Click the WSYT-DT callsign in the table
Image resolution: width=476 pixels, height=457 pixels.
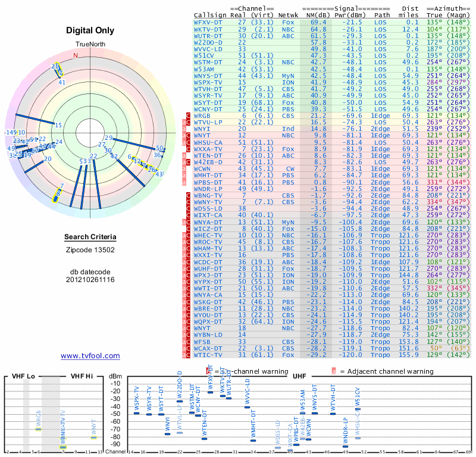click(208, 102)
